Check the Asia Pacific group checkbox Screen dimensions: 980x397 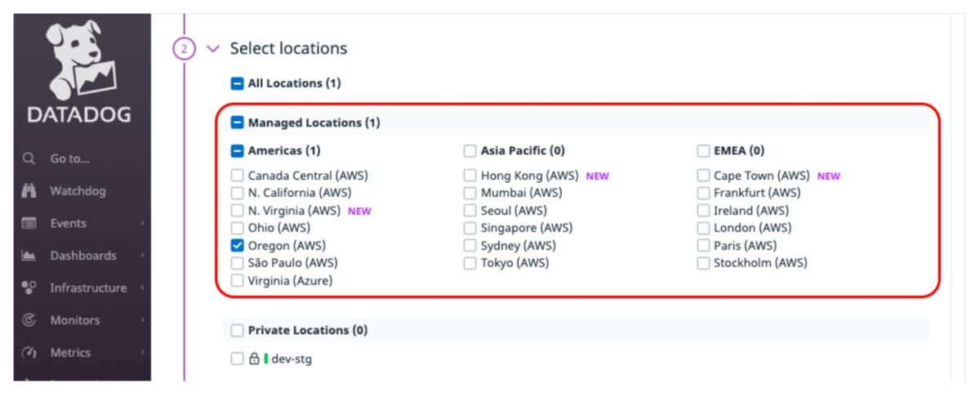[470, 150]
